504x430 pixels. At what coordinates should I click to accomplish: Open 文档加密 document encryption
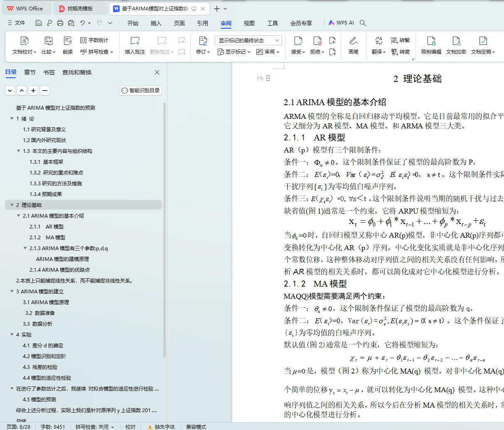(x=456, y=46)
